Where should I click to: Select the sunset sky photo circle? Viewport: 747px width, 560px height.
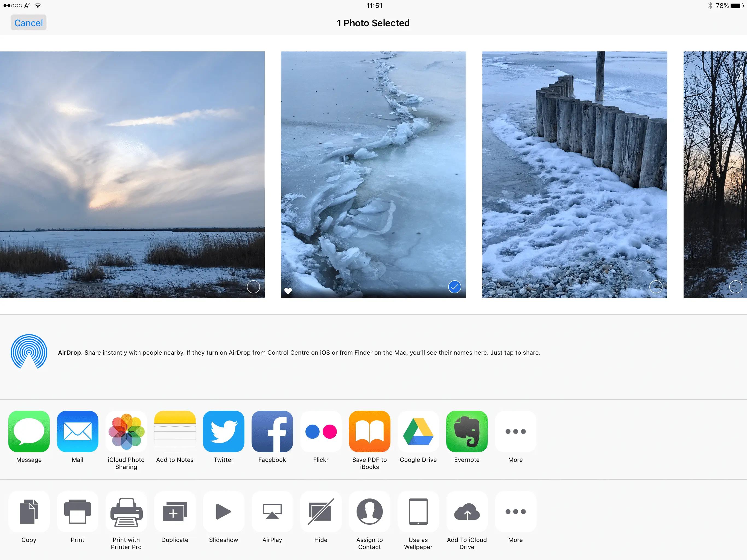[x=253, y=287]
